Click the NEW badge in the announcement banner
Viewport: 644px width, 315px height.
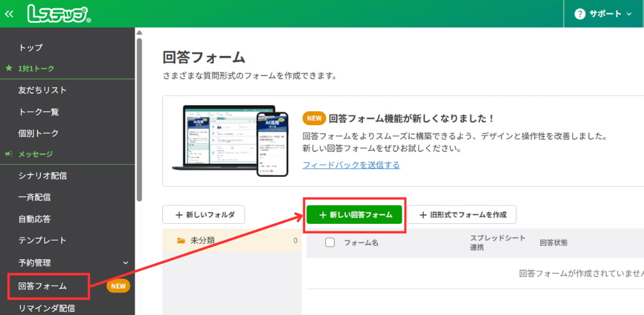tap(314, 119)
